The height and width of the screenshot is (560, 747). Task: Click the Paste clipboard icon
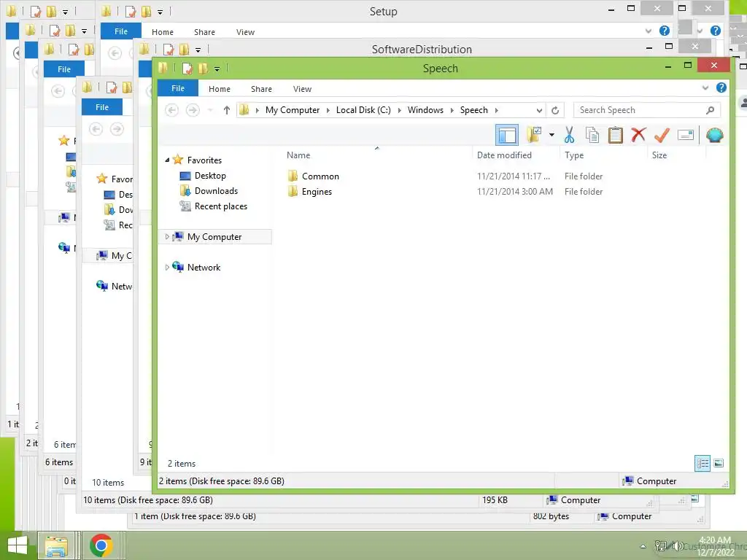pyautogui.click(x=616, y=135)
